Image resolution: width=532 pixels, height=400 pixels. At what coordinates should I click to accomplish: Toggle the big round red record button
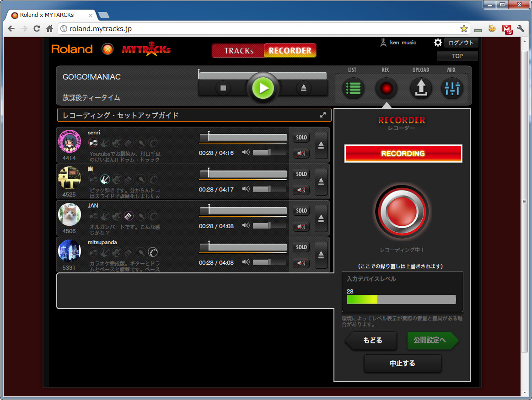(x=402, y=212)
